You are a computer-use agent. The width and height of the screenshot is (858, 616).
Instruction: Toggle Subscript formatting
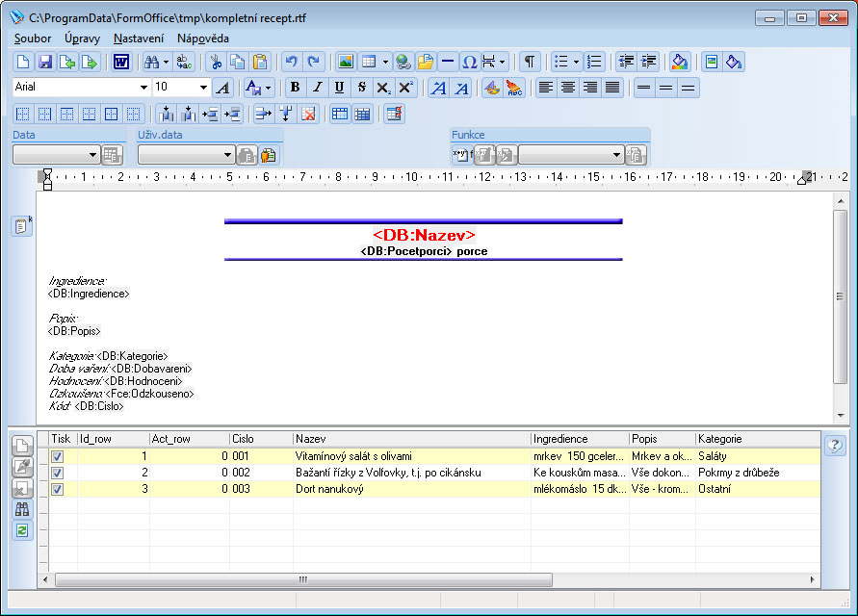(x=383, y=88)
